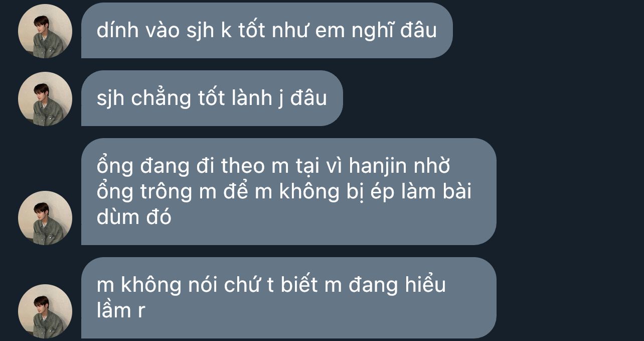The image size is (644, 341).
Task: Click the word "hanjin" in the third message
Action: coord(378,166)
